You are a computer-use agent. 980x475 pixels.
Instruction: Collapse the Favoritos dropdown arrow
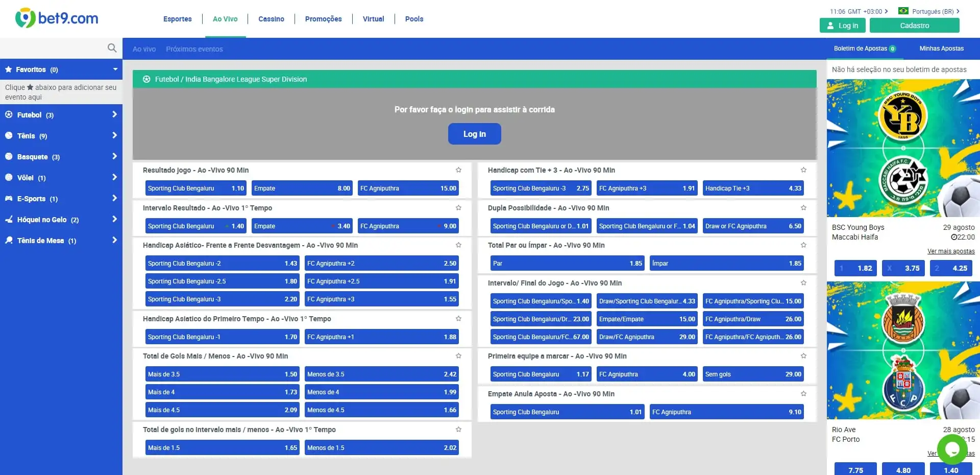(x=115, y=69)
